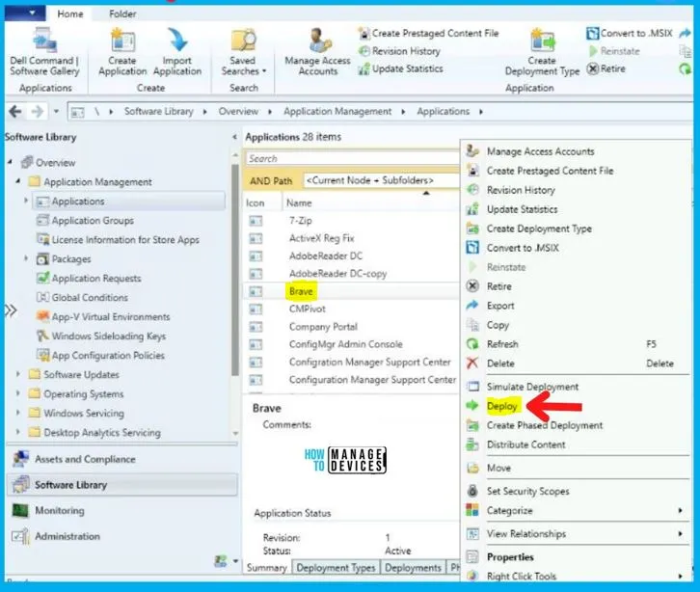Collapse the Application Management tree node

point(18,182)
